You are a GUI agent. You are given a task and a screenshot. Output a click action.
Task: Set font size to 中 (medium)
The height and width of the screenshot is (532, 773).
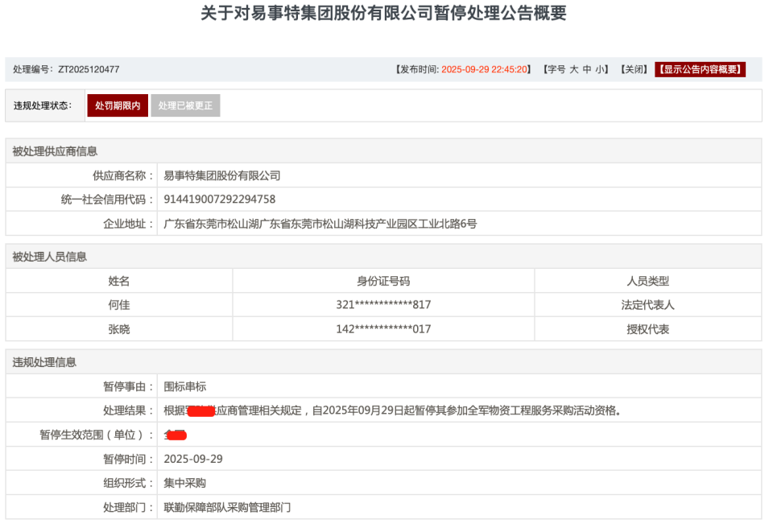coord(587,70)
